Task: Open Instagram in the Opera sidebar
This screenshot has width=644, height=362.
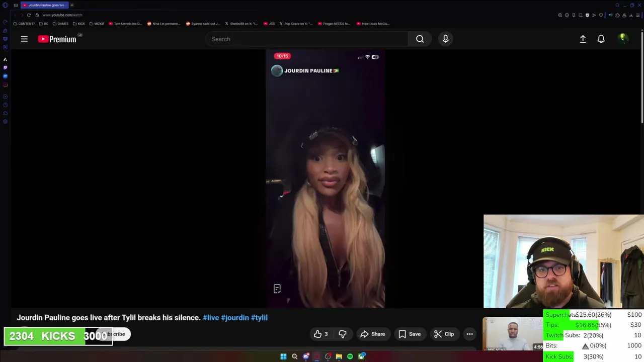Action: point(5,84)
